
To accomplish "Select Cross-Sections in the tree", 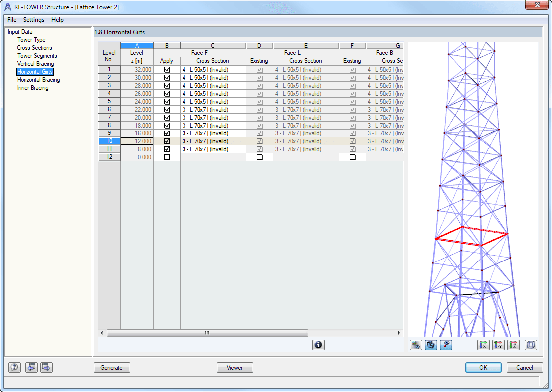I will 34,48.
